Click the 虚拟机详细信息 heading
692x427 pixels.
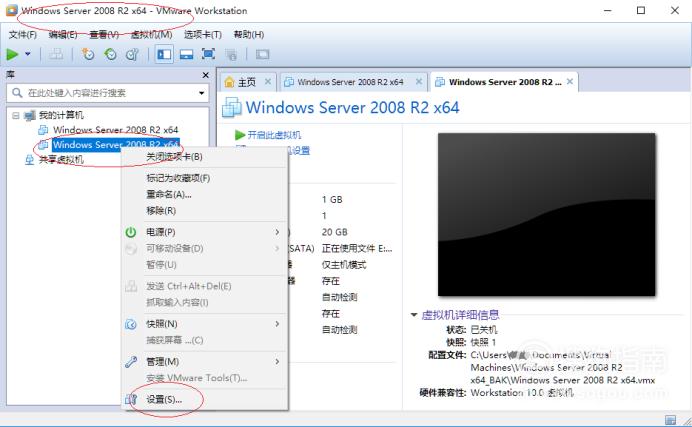click(460, 315)
